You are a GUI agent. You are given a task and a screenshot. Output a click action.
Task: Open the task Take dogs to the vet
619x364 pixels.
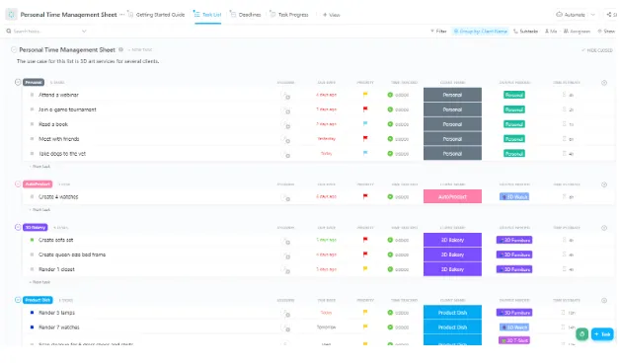click(62, 154)
